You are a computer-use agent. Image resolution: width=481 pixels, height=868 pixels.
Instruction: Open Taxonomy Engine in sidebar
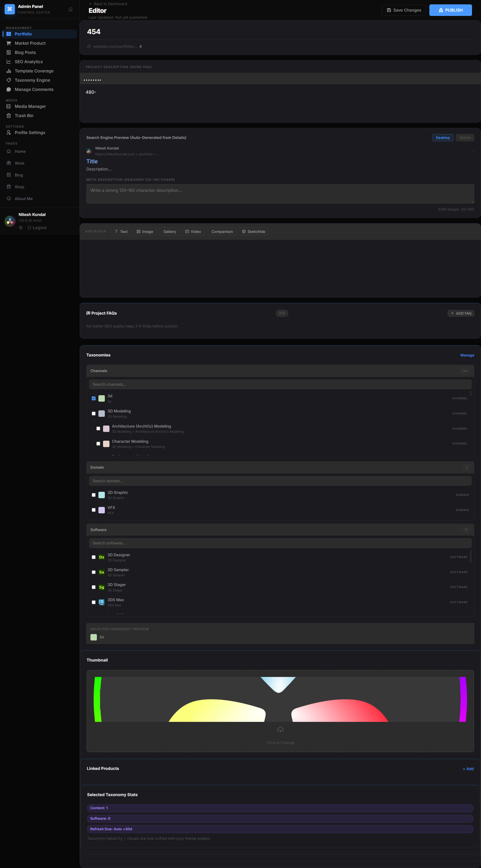[x=32, y=80]
